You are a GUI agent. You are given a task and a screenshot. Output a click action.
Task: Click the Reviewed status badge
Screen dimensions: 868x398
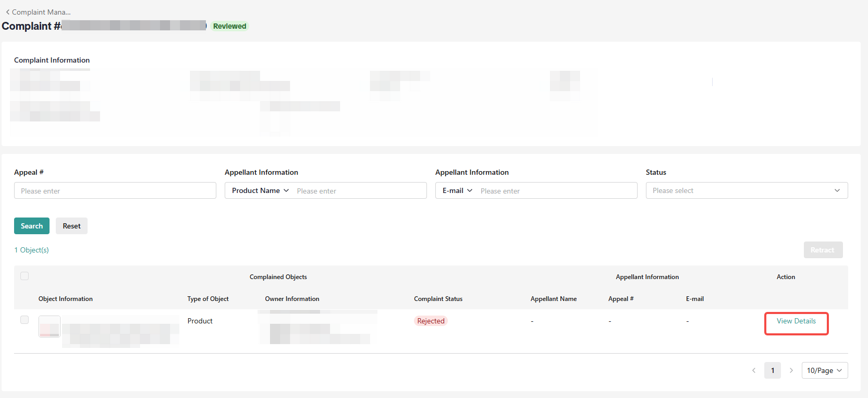[x=230, y=26]
